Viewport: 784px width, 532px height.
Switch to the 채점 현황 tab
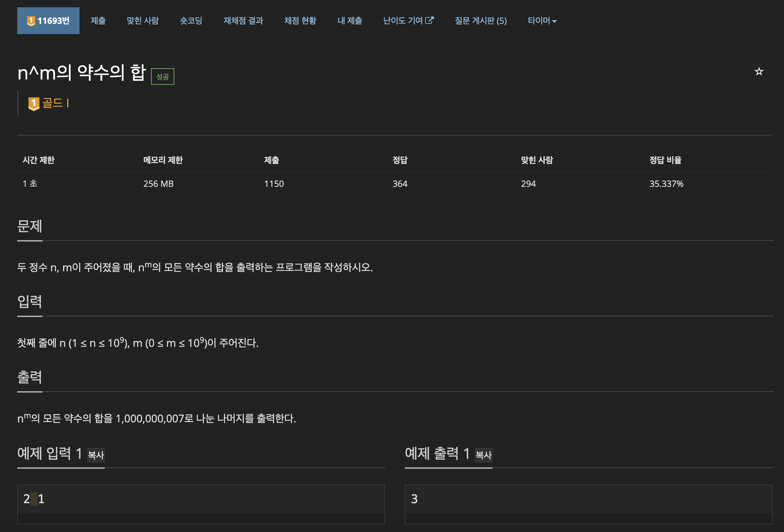tap(300, 21)
